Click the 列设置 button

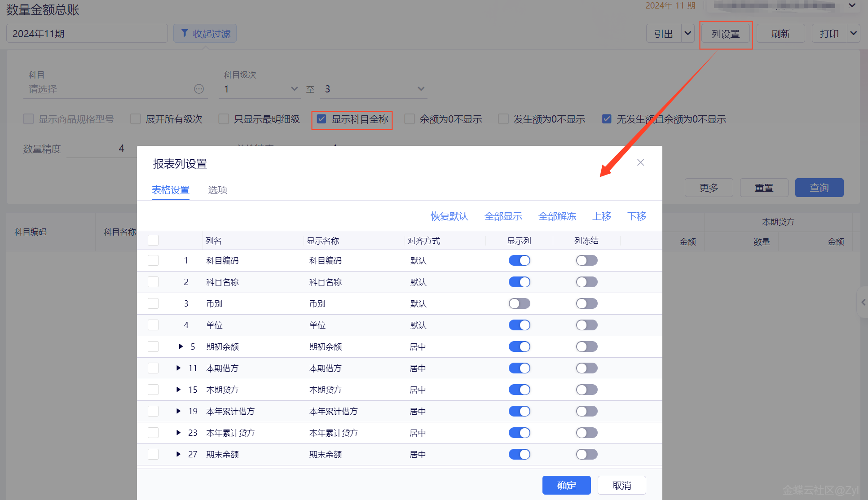[x=726, y=34]
